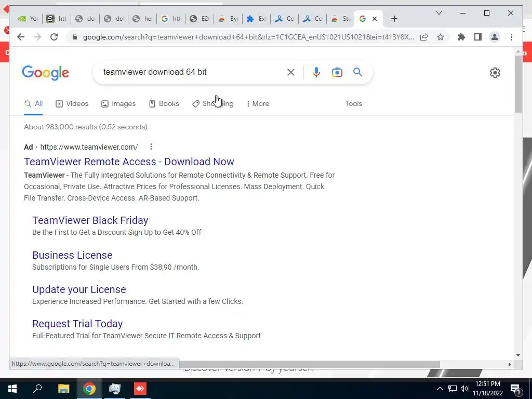This screenshot has width=532, height=399.
Task: Click the scroll down arrow on the page
Action: click(518, 355)
